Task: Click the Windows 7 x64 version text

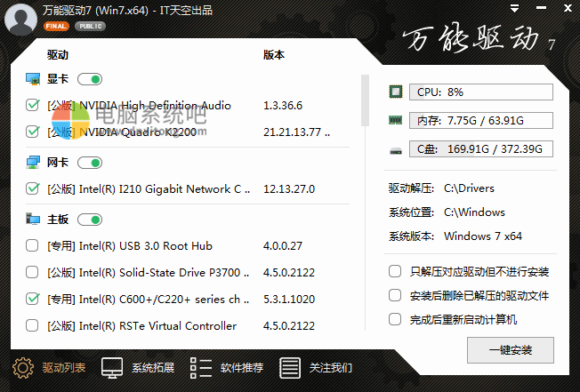Action: pyautogui.click(x=483, y=236)
